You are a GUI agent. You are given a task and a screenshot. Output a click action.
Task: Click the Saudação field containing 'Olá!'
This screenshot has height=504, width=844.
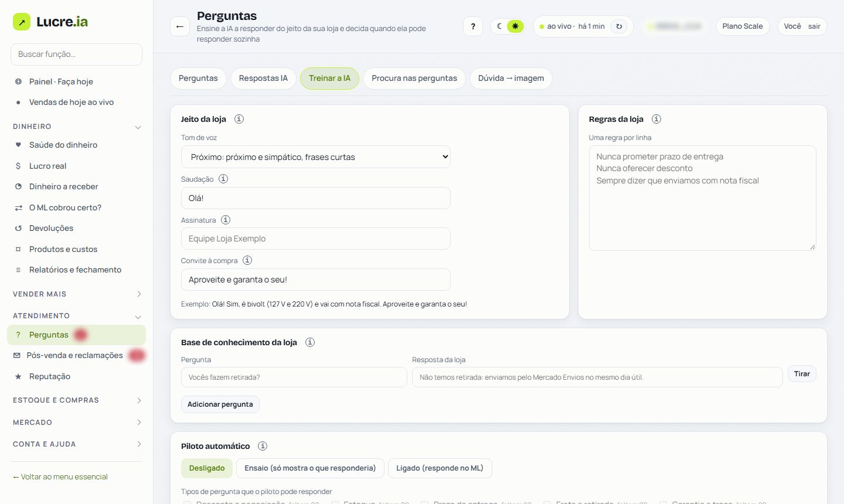tap(316, 198)
